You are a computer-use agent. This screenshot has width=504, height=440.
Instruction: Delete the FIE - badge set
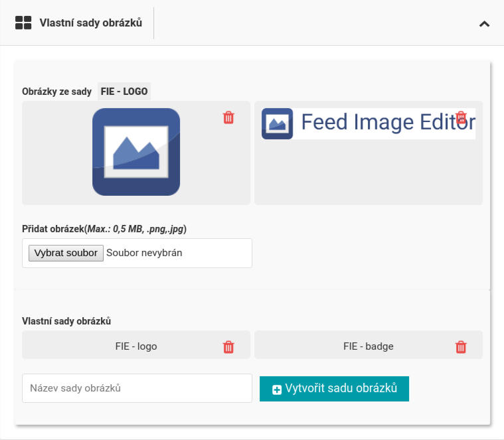tap(461, 347)
